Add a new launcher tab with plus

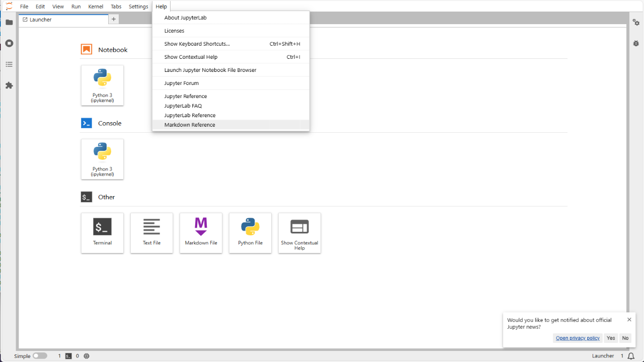point(114,19)
